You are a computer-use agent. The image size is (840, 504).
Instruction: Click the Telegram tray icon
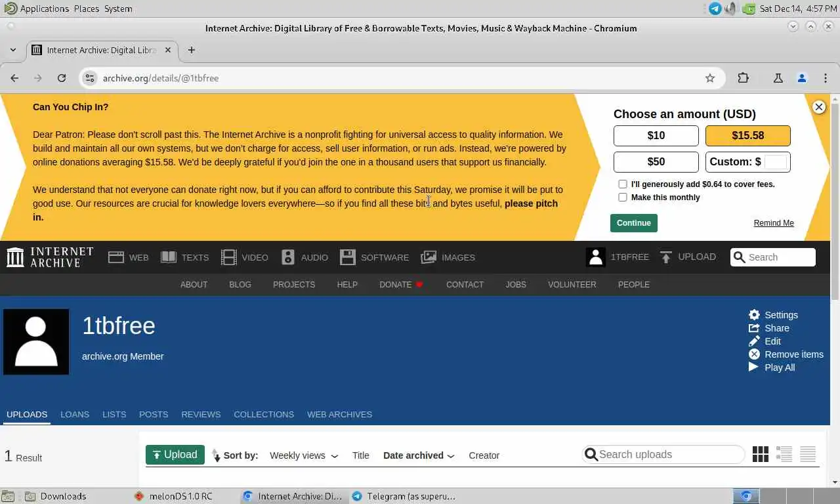[x=715, y=9]
